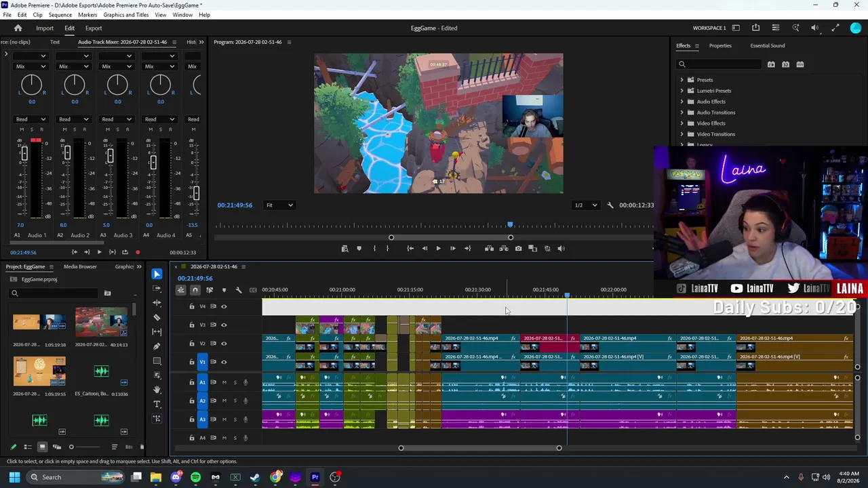Click the timeline playhead marker
This screenshot has width=868, height=488.
point(567,296)
